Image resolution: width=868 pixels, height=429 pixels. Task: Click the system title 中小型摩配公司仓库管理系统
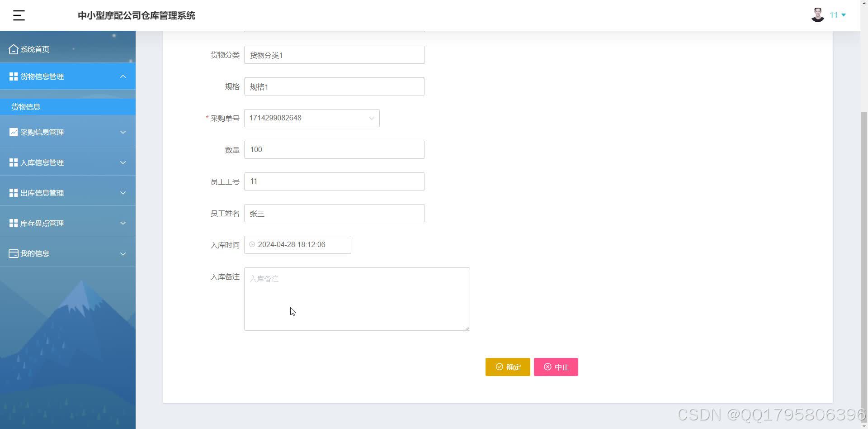click(x=137, y=15)
